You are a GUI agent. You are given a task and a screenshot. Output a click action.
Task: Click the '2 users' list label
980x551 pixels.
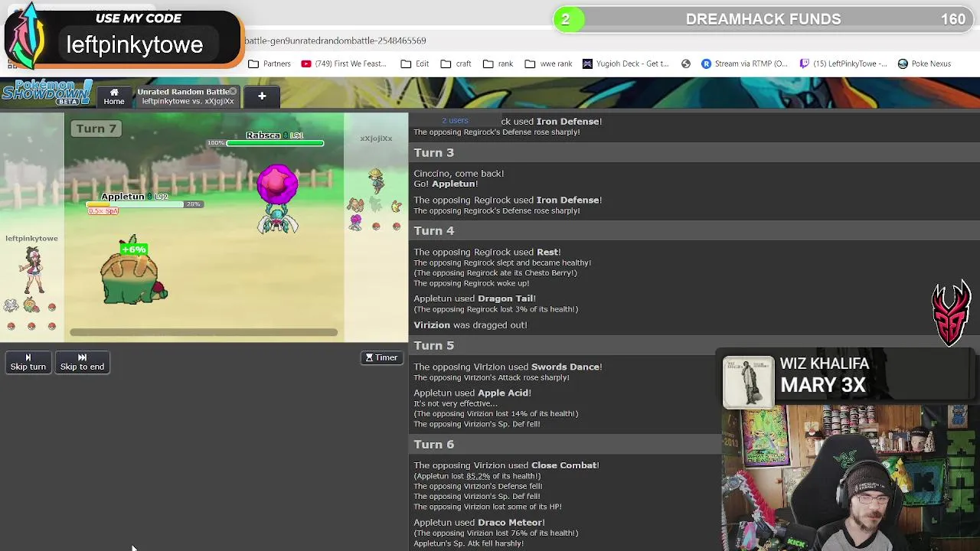(x=455, y=120)
